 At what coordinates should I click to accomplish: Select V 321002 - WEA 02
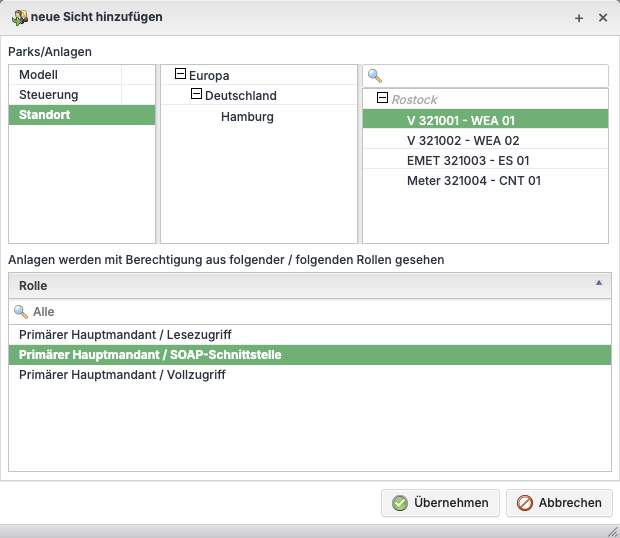[463, 141]
